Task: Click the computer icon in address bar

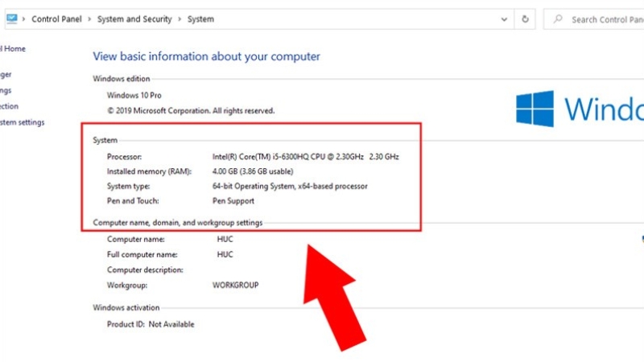Action: [x=11, y=19]
